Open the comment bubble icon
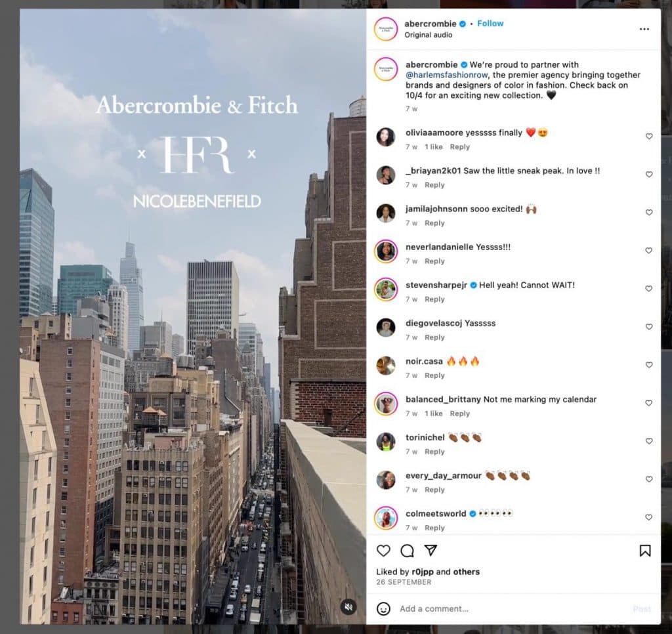 click(x=407, y=551)
